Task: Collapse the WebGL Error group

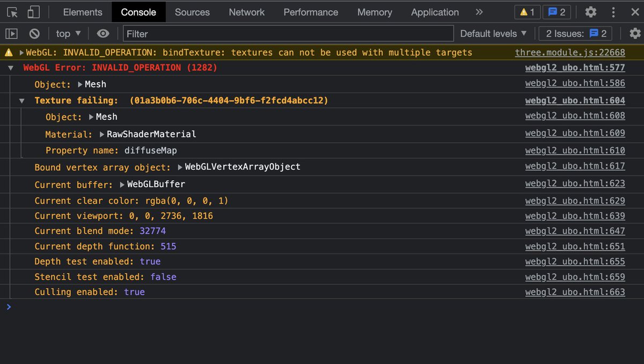Action: pyautogui.click(x=10, y=68)
